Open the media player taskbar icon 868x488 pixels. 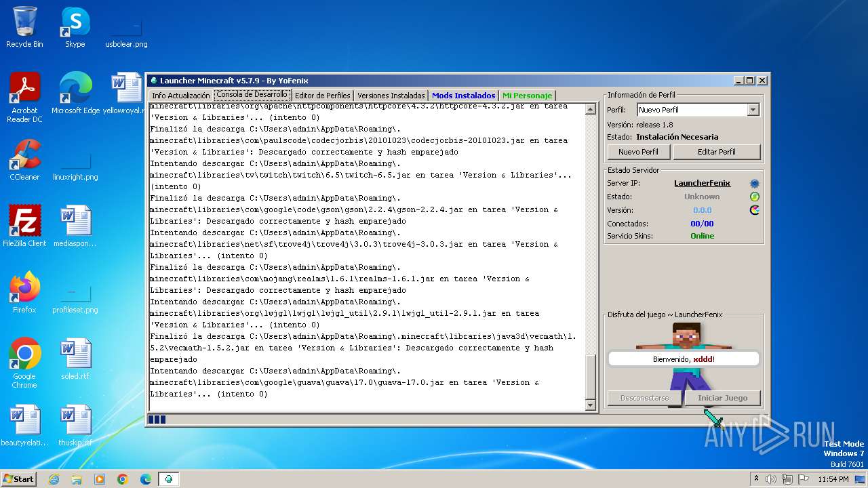pyautogui.click(x=100, y=479)
